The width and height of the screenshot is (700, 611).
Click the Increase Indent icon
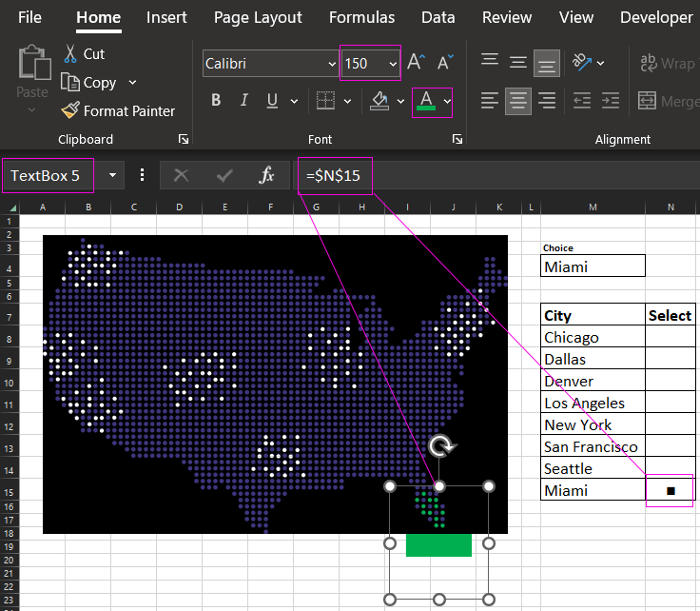pyautogui.click(x=609, y=100)
